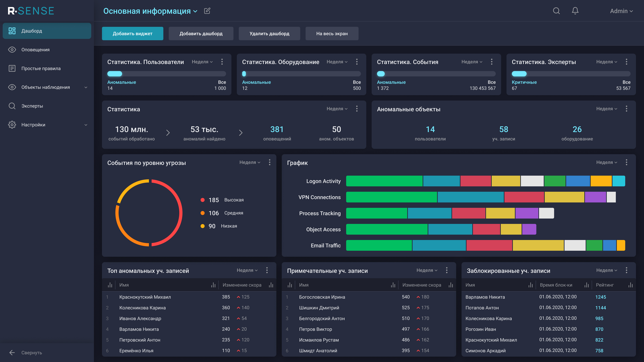
Task: Click the На весь экран button
Action: point(332,34)
